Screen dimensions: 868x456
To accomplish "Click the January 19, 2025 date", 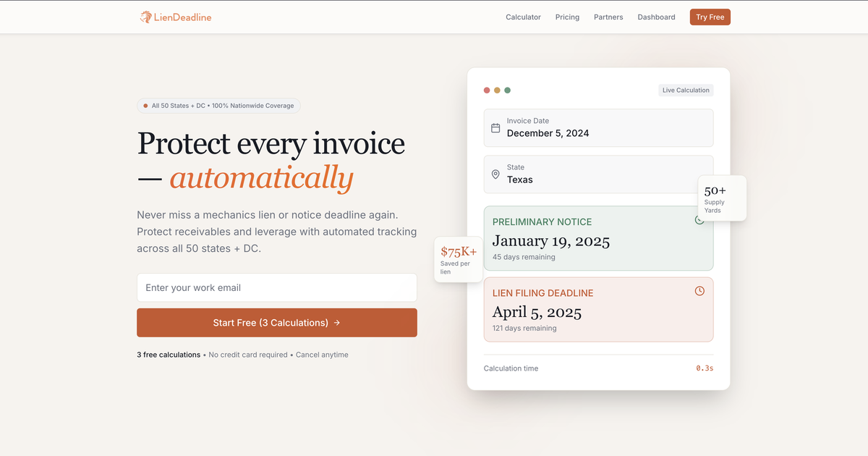I will tap(551, 241).
